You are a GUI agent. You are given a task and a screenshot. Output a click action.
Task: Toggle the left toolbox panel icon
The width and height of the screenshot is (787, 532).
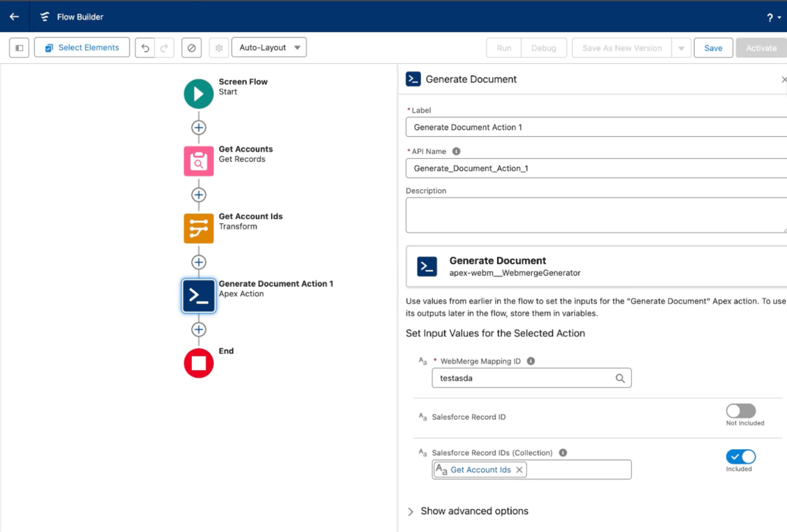point(19,48)
